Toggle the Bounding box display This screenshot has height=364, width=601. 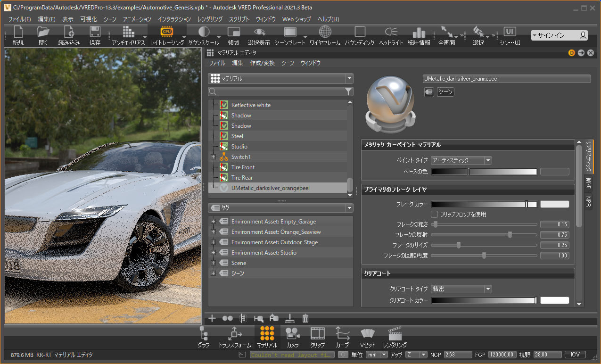pos(360,32)
